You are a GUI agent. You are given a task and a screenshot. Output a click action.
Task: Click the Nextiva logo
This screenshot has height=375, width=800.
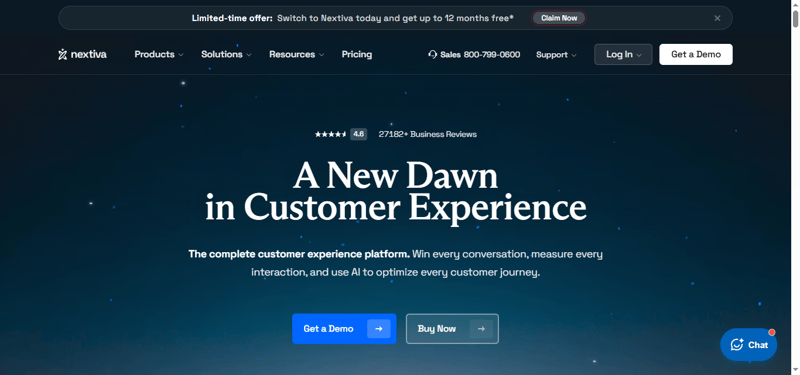82,54
